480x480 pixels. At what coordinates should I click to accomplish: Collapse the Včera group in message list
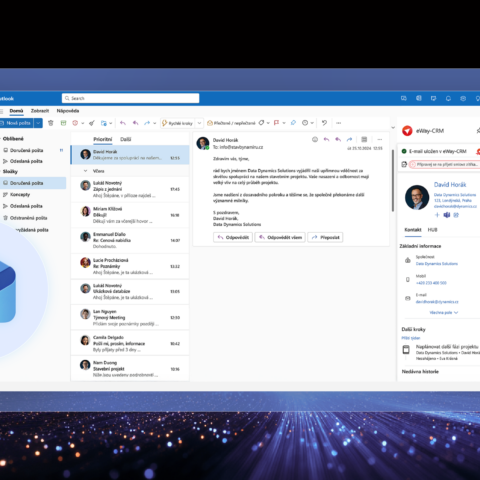[x=85, y=171]
